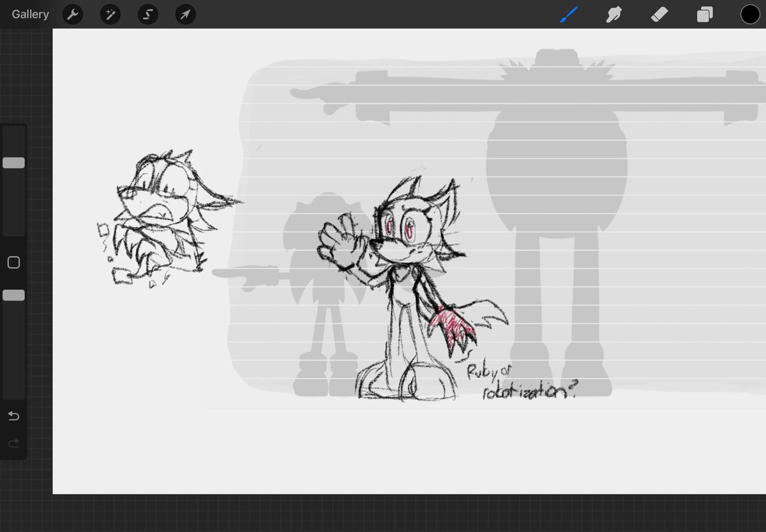Open the Layers panel
This screenshot has width=766, height=532.
tap(705, 14)
